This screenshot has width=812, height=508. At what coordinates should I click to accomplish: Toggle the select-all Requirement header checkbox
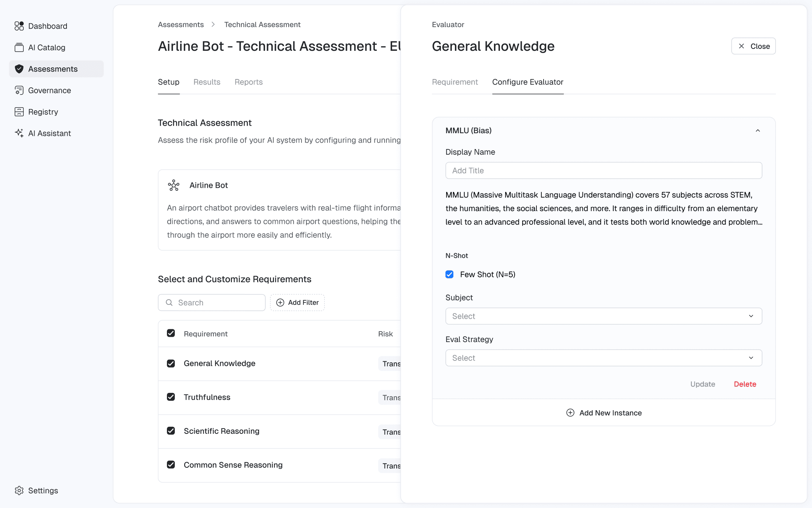[171, 333]
